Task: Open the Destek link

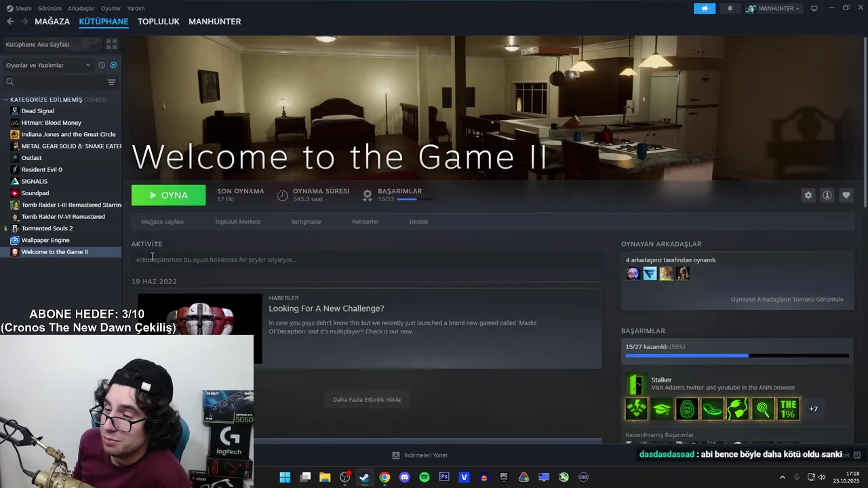Action: click(418, 222)
